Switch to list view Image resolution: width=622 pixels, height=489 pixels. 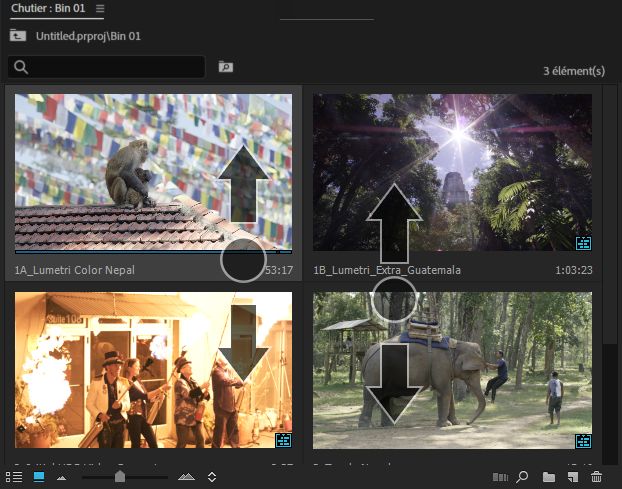[14, 477]
